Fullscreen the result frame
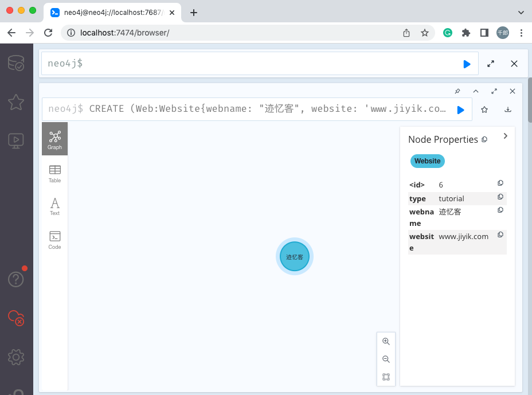Image resolution: width=532 pixels, height=395 pixels. tap(494, 91)
